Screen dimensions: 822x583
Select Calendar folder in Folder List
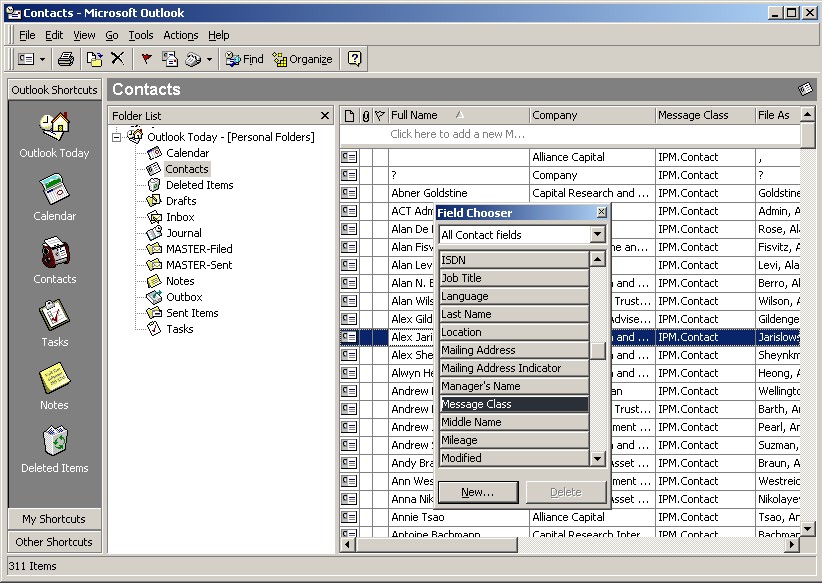[187, 153]
